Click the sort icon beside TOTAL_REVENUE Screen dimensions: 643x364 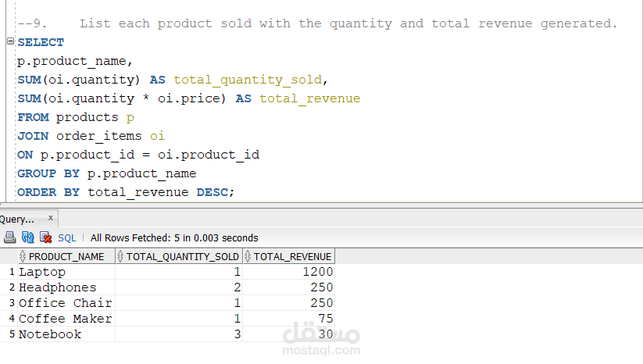coord(248,256)
